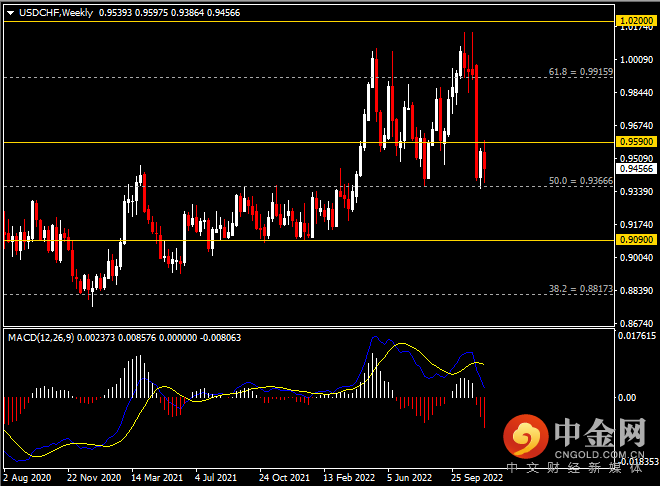660x486 pixels.
Task: Select the yellow 0.95900 price tag
Action: point(634,143)
